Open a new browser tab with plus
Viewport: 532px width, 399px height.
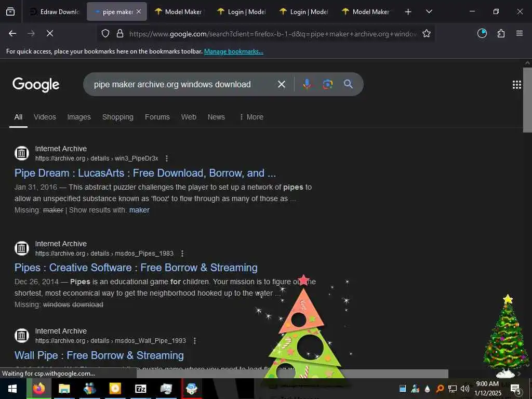[x=408, y=12]
